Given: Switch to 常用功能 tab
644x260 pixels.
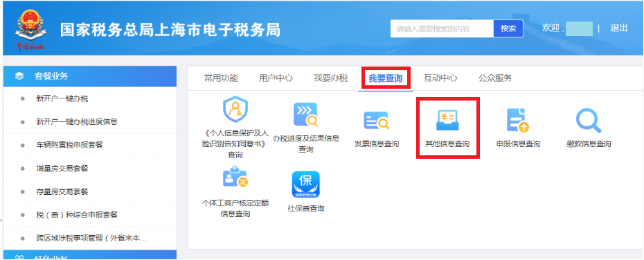Looking at the screenshot, I should point(221,78).
